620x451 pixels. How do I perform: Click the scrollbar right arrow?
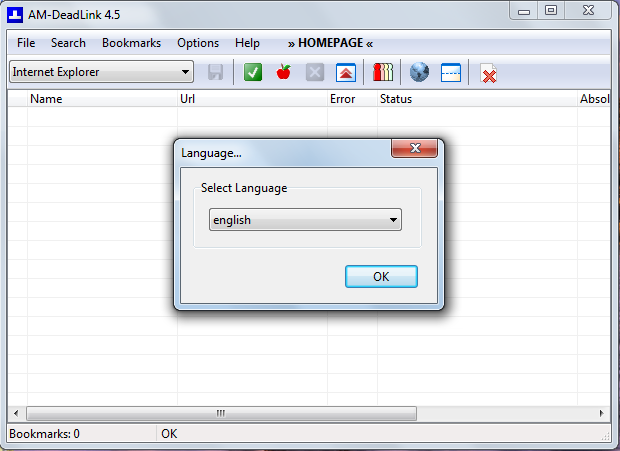point(601,413)
